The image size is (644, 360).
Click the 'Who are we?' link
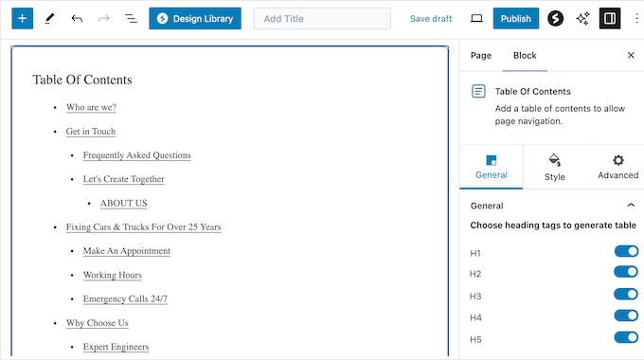click(91, 107)
